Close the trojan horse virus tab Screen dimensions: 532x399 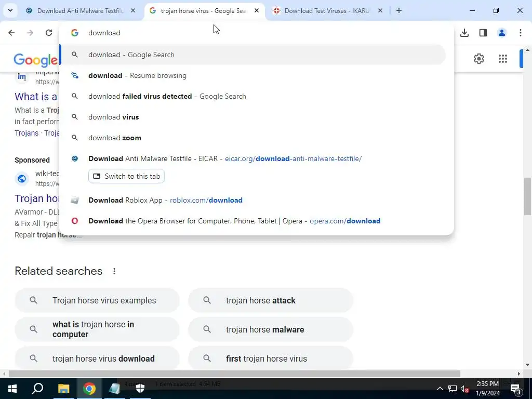tap(257, 10)
